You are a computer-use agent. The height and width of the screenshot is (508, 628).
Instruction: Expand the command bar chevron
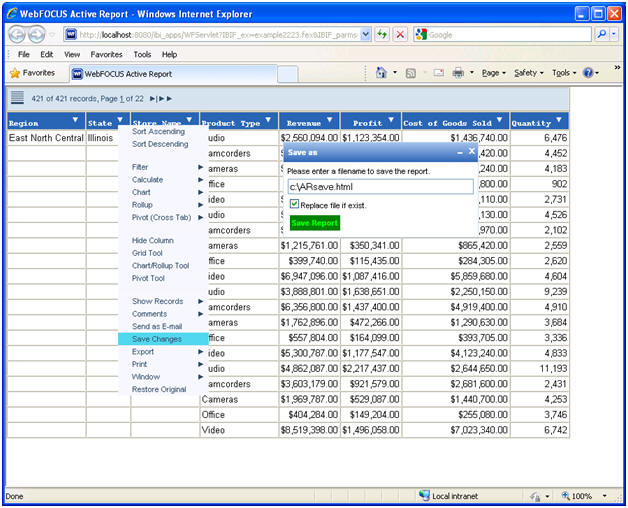(617, 67)
